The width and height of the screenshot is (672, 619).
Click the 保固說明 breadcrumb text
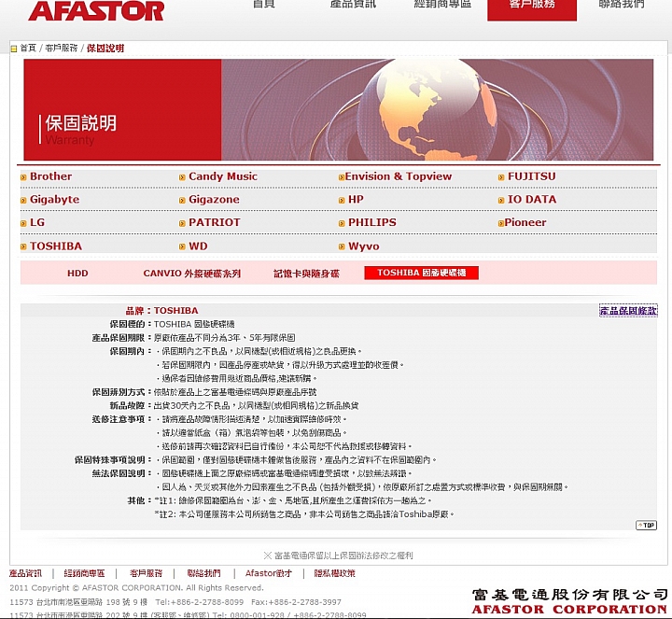[105, 48]
